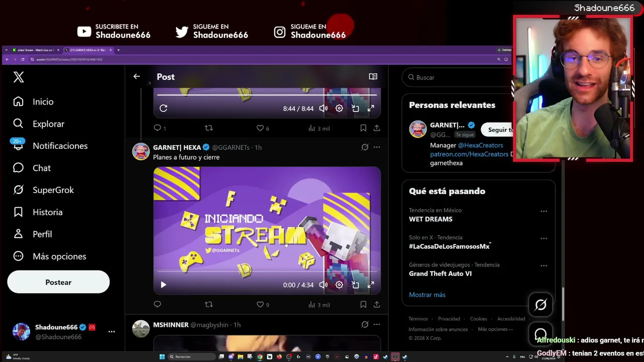
Task: Click the X logo in the sidebar
Action: [x=19, y=77]
